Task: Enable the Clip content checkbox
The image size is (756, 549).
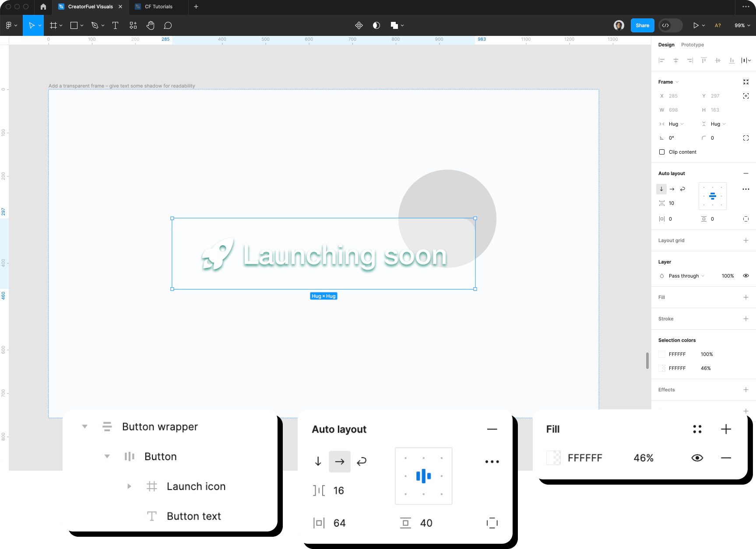Action: click(662, 152)
